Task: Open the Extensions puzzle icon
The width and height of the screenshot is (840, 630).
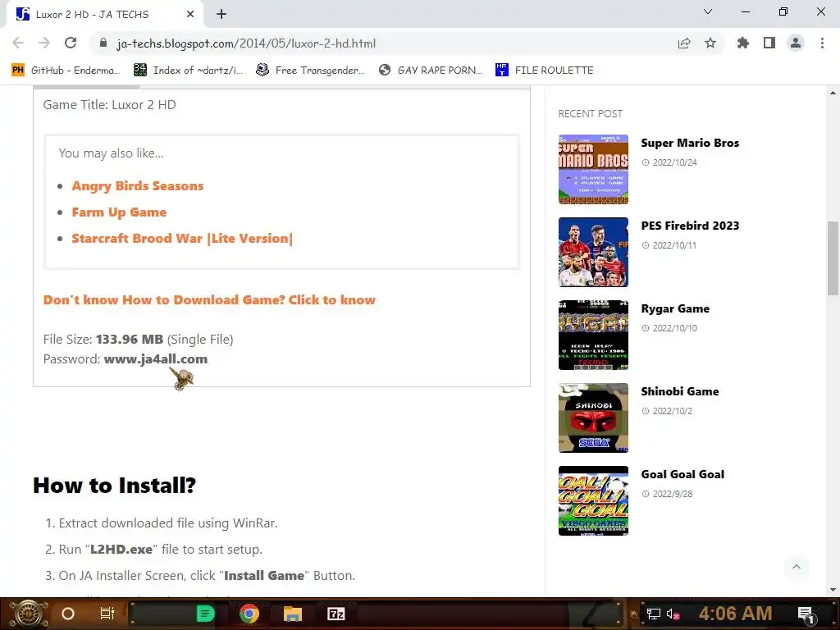Action: click(x=743, y=43)
